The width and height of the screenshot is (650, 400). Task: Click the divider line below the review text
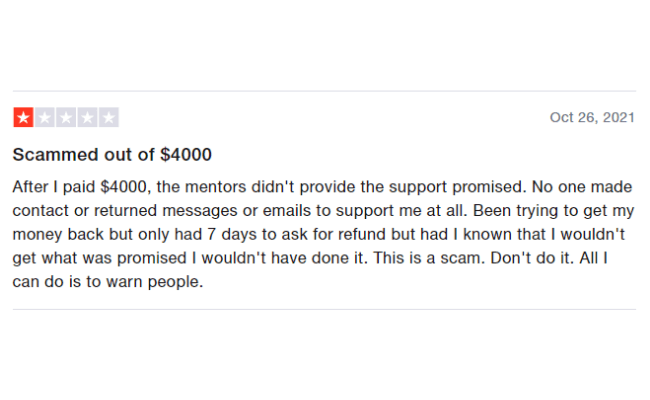tap(324, 309)
